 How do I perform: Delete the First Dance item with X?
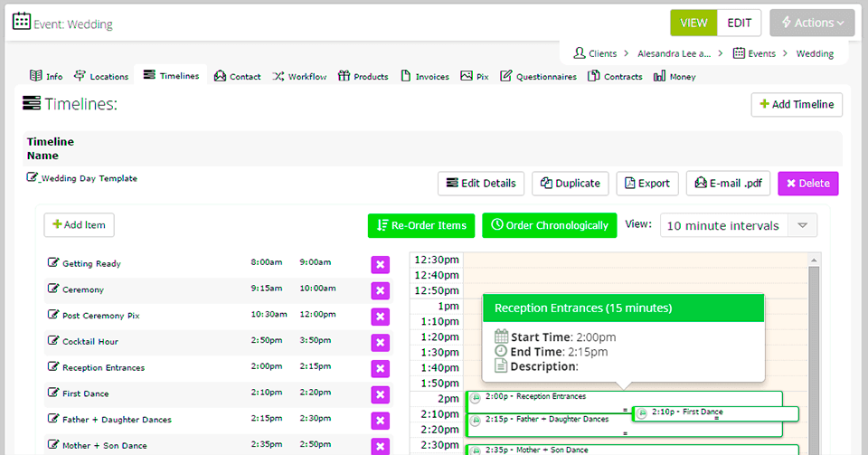tap(380, 394)
